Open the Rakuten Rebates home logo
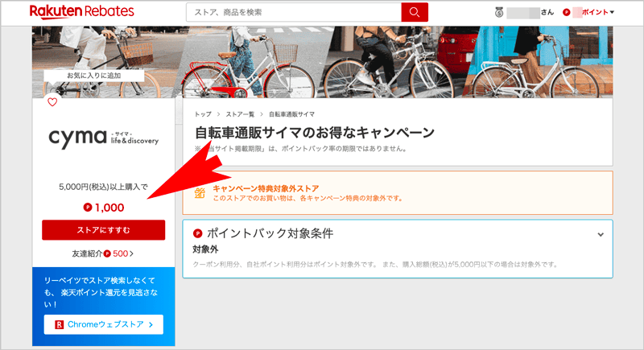This screenshot has width=644, height=350. coord(82,12)
